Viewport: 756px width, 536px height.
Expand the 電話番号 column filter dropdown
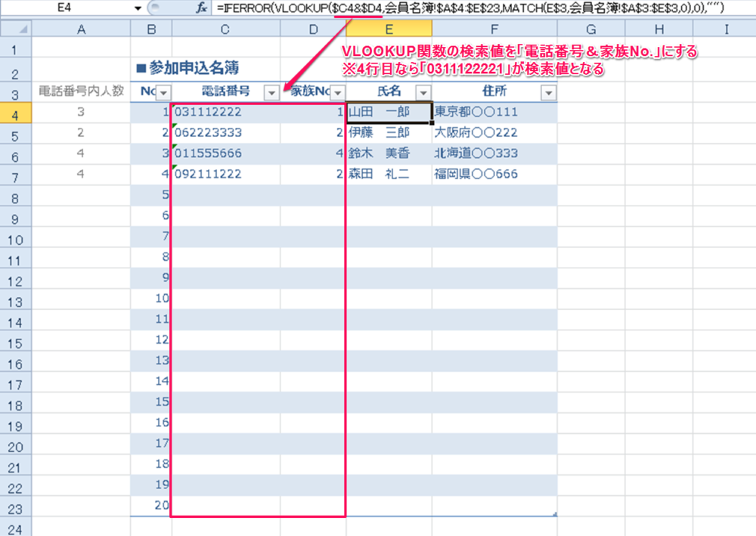click(271, 92)
